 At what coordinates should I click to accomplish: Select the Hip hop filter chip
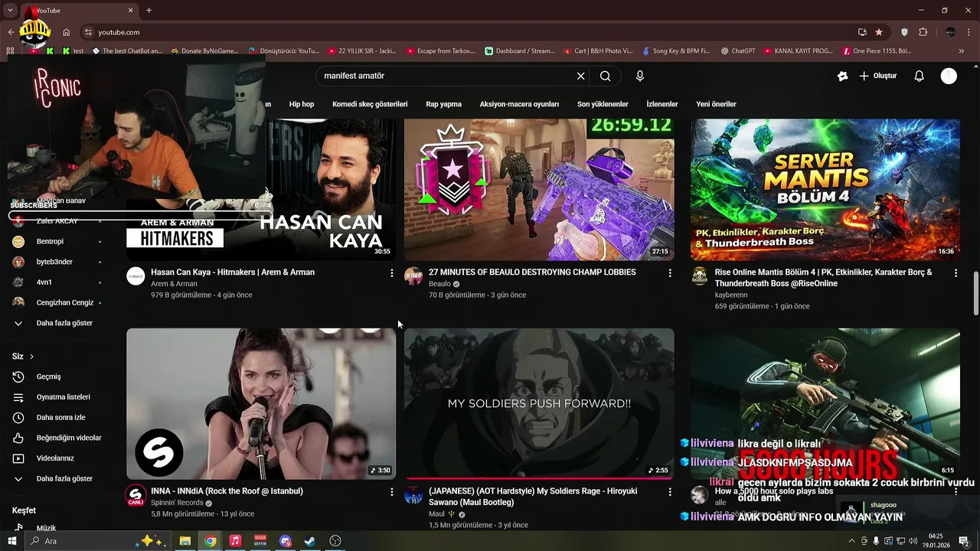tap(302, 104)
